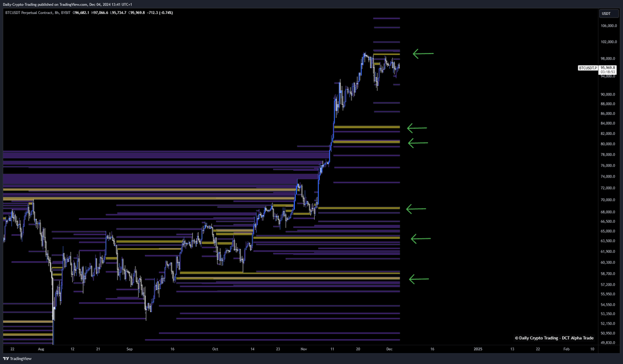
Task: Select the green arrow near the 98,000 resistance
Action: tap(422, 53)
